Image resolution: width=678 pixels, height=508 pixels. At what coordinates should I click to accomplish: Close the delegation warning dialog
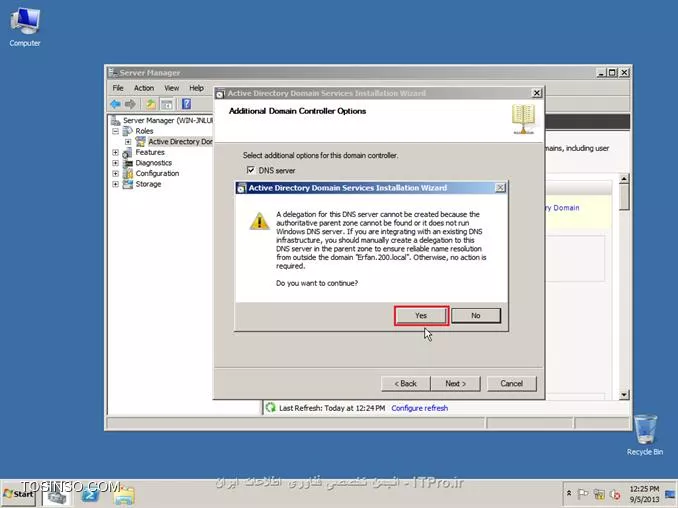(x=500, y=188)
